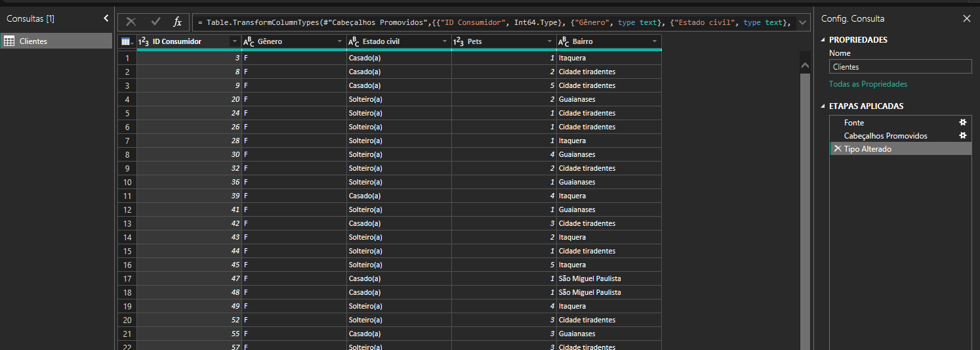980x350 pixels.
Task: Open settings gear for the Fonte step
Action: [x=963, y=123]
